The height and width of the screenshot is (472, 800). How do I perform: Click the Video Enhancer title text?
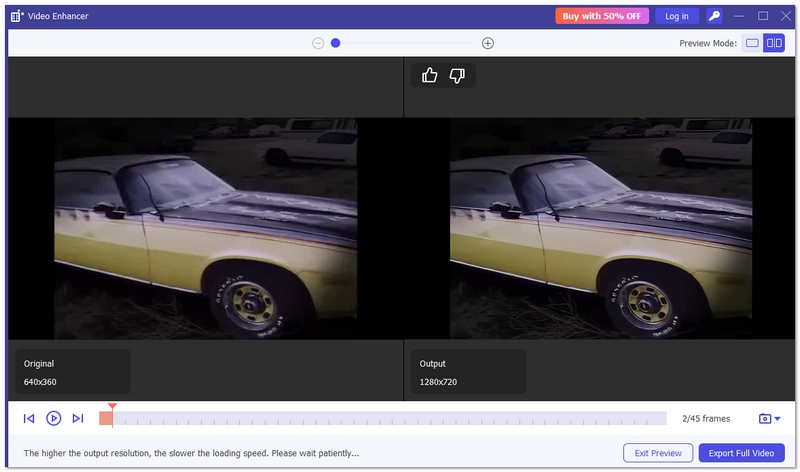58,16
